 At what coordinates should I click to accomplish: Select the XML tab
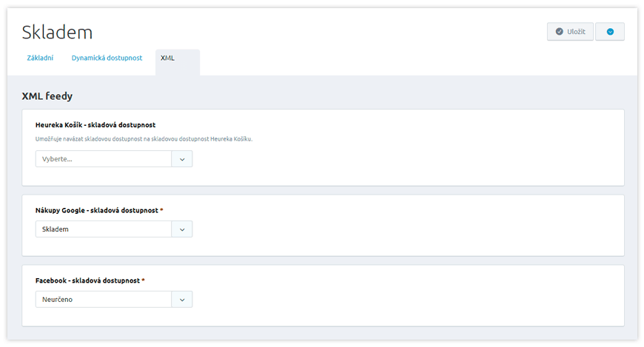click(178, 62)
